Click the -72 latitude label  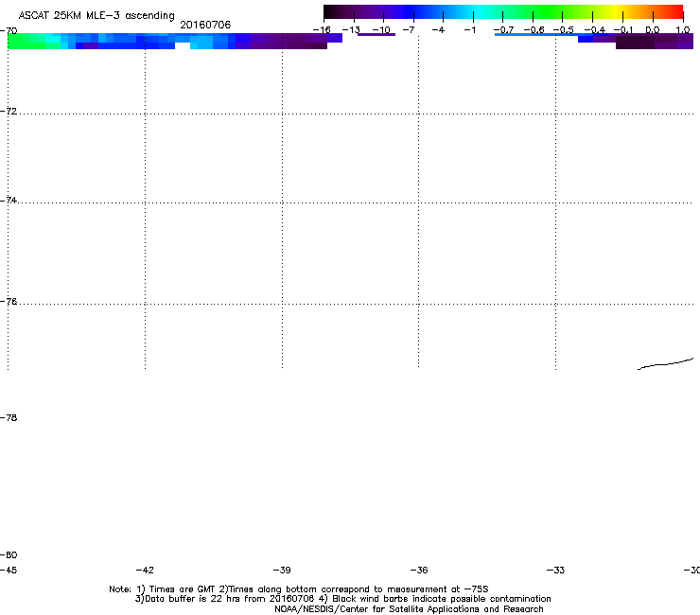tap(9, 111)
